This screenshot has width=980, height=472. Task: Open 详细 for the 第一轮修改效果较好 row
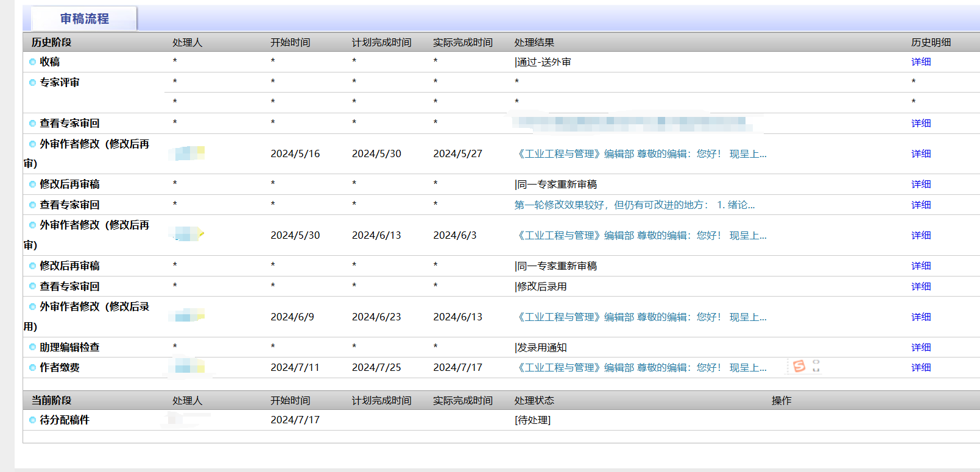point(921,205)
